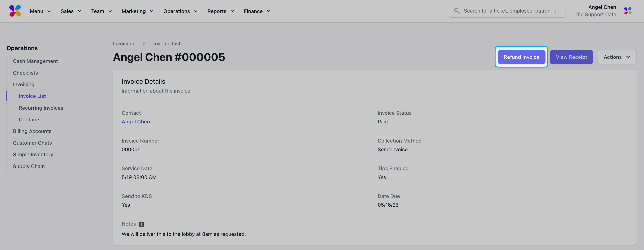Open the Finance menu
The height and width of the screenshot is (250, 644).
click(257, 11)
